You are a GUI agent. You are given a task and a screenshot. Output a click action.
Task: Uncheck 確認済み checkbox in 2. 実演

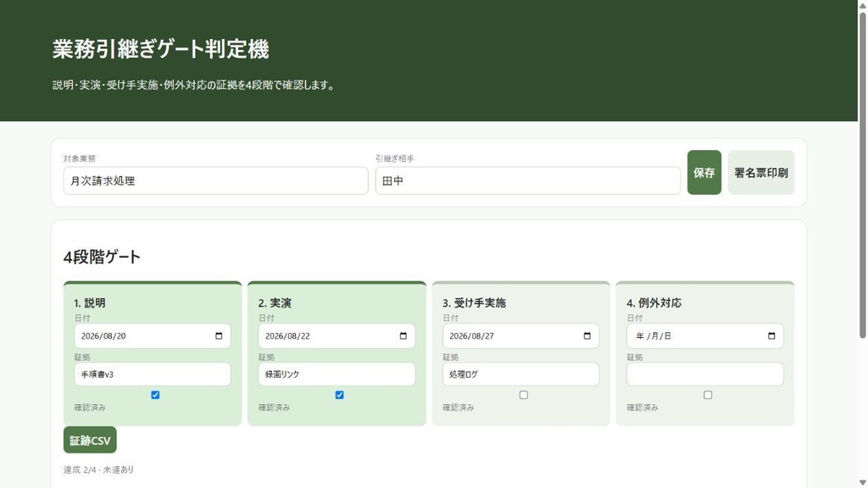coord(339,395)
